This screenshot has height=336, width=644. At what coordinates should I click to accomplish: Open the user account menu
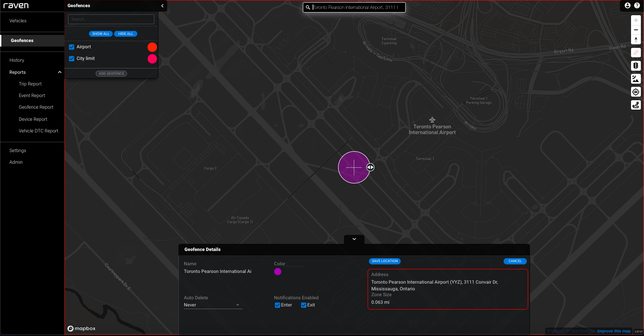click(x=627, y=6)
